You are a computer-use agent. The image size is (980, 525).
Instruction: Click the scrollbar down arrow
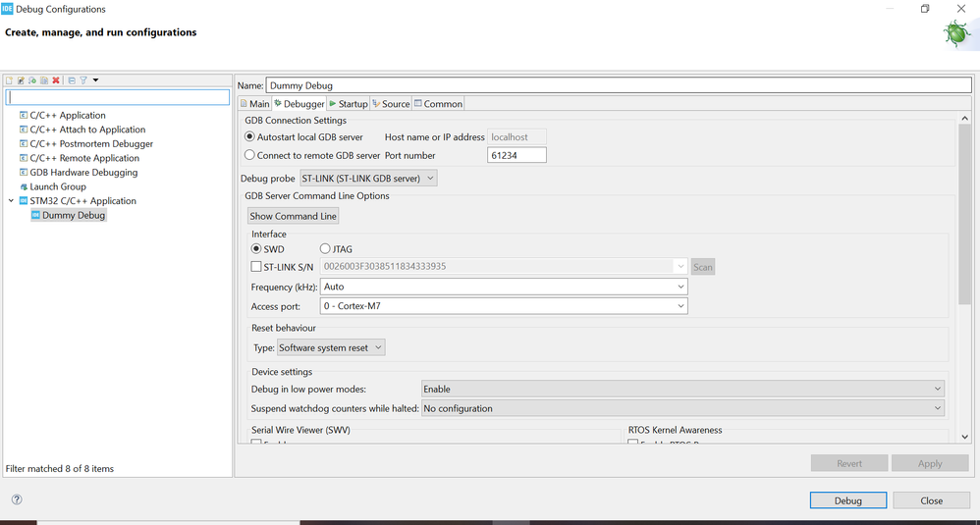(x=964, y=437)
